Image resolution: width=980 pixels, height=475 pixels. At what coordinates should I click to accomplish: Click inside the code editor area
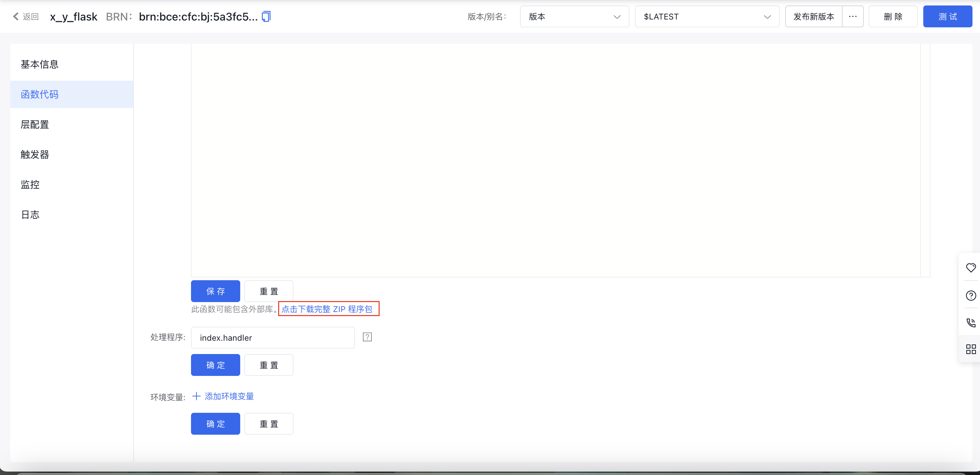(x=555, y=160)
